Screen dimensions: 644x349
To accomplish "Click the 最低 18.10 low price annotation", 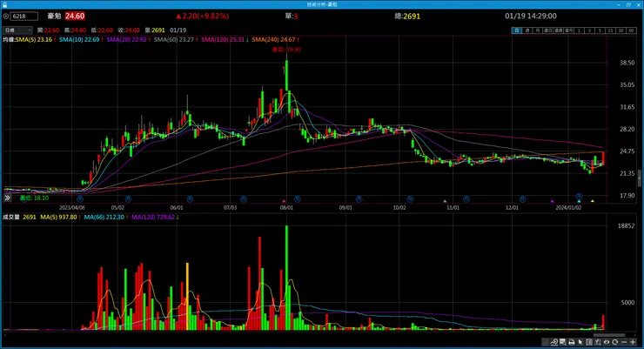I will (34, 198).
